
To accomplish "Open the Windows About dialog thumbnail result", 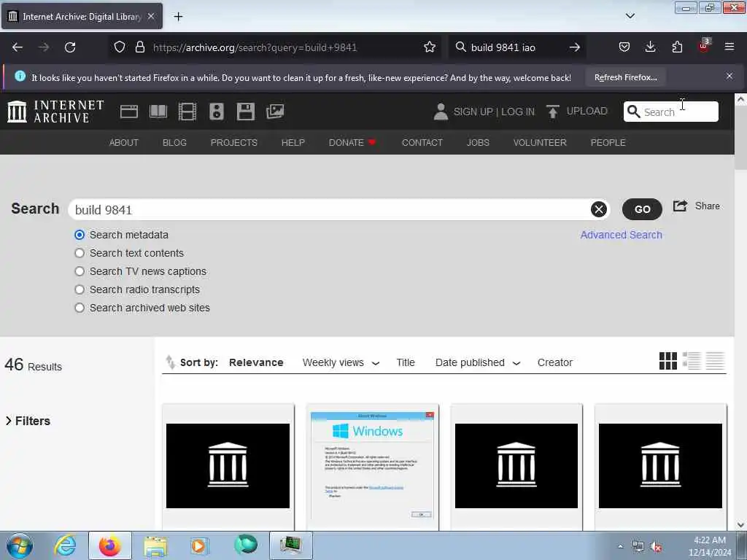I will (x=372, y=466).
